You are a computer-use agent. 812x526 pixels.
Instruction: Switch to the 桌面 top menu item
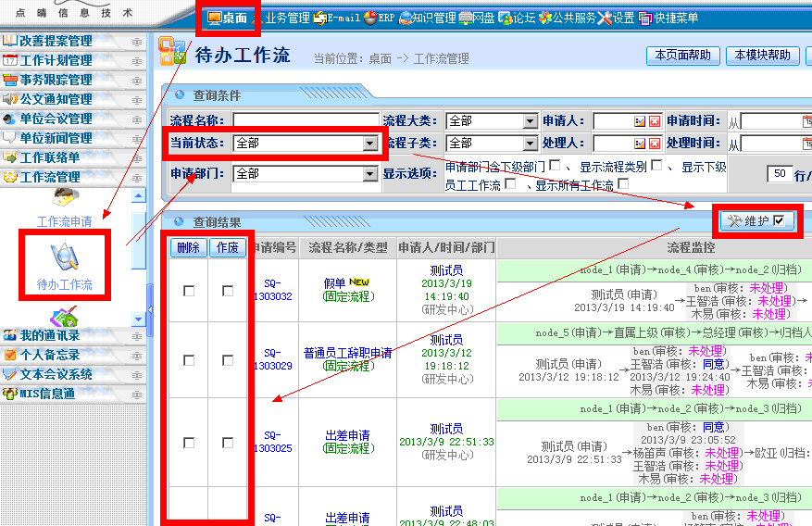(228, 18)
